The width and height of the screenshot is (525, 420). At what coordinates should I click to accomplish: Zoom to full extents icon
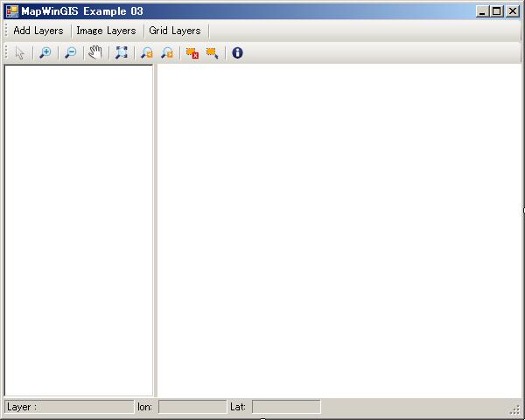point(121,52)
